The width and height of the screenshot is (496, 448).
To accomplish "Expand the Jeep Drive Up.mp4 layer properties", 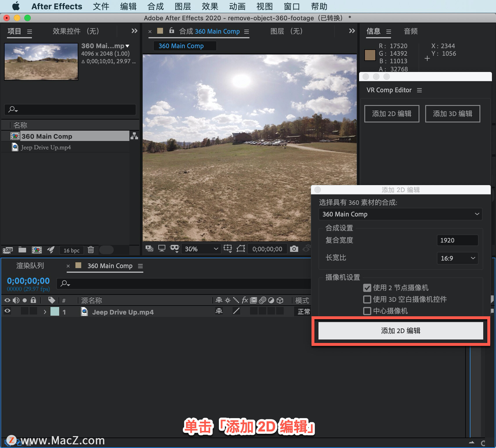I will click(45, 312).
